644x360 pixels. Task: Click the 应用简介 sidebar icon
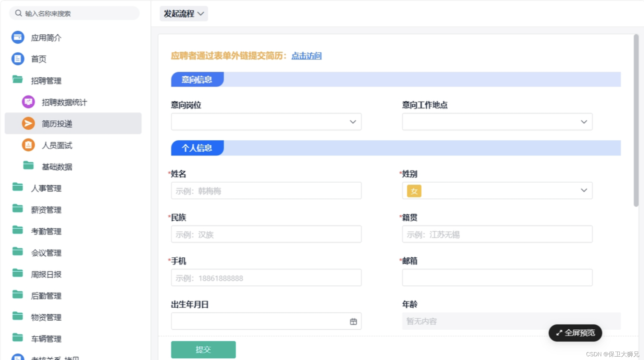18,37
